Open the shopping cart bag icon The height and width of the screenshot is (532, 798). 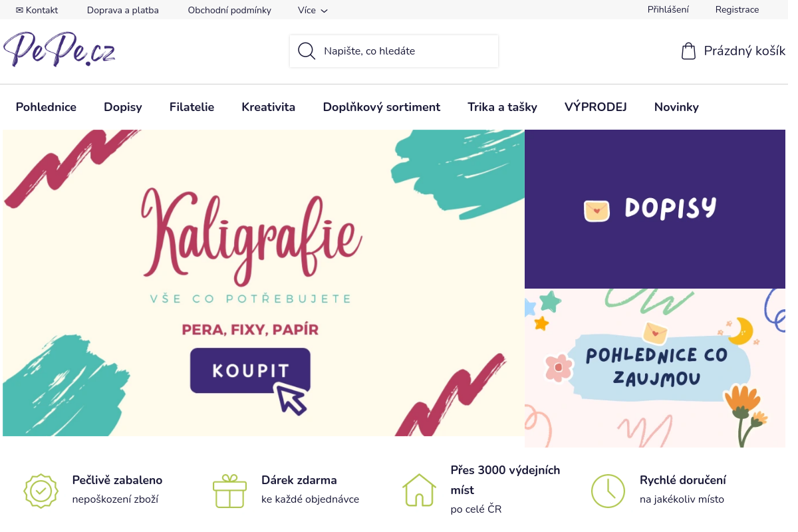coord(688,51)
